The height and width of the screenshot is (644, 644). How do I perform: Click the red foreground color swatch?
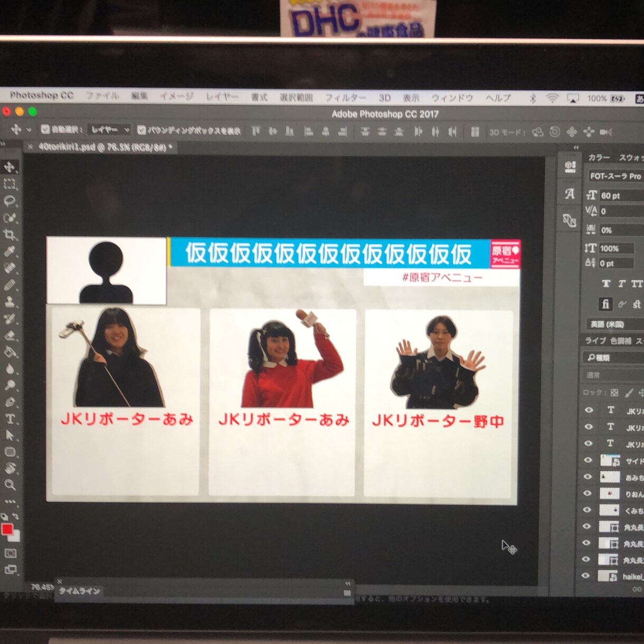coord(7,528)
